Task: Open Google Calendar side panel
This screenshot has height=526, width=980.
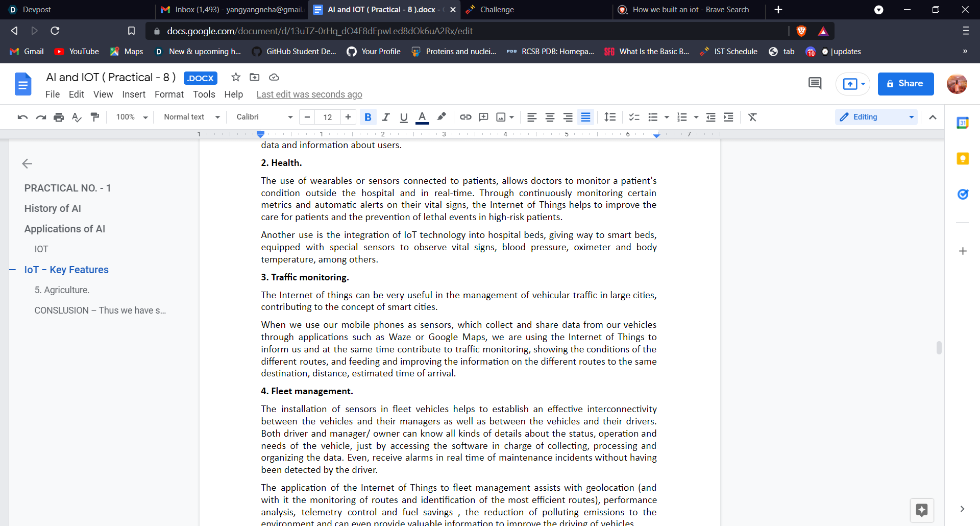Action: (x=963, y=123)
